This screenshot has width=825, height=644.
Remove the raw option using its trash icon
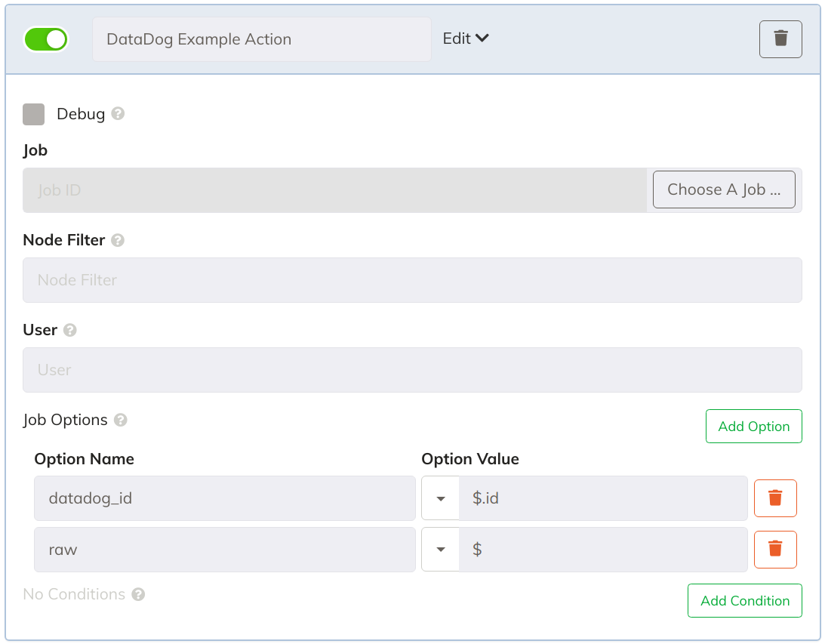[775, 550]
